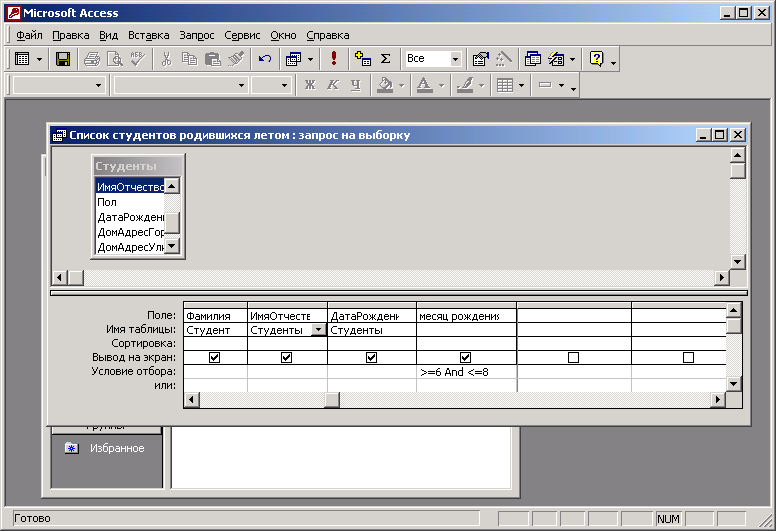776x531 pixels.
Task: Open the Запрос menu
Action: coord(197,35)
